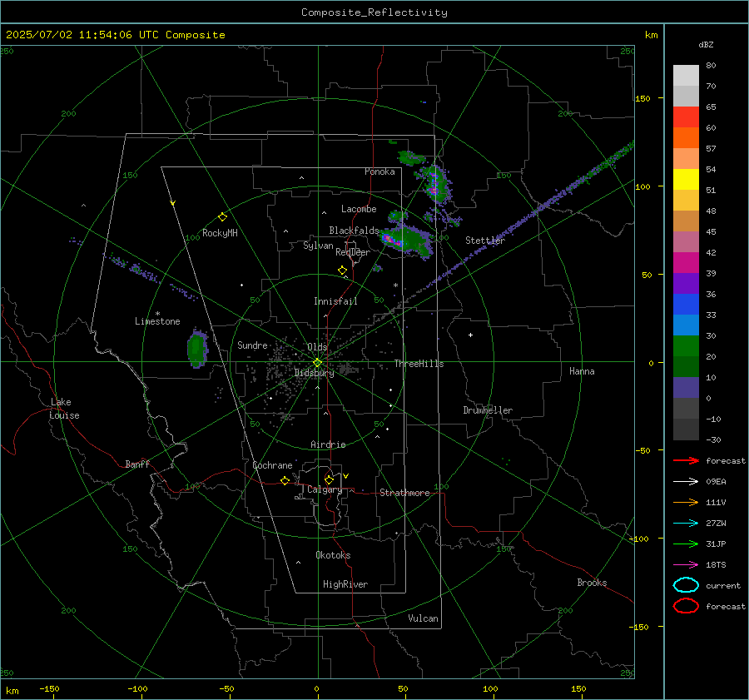Click the Cochrane label
Screen dimensions: 749x700
pos(272,465)
